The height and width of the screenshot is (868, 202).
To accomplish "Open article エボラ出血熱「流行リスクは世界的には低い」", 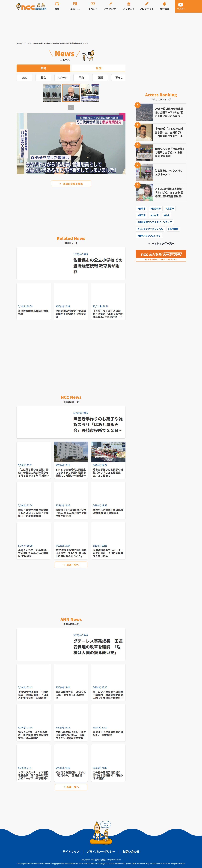I will (x=71, y=722).
